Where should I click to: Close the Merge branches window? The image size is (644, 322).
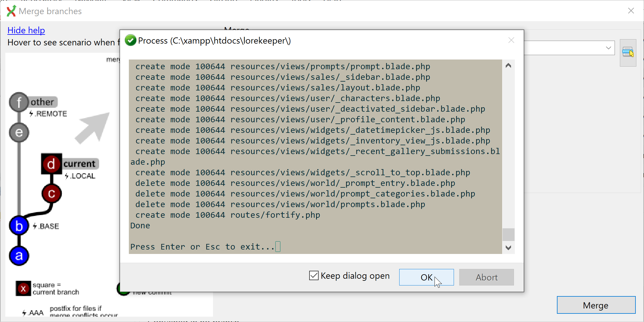[x=631, y=11]
